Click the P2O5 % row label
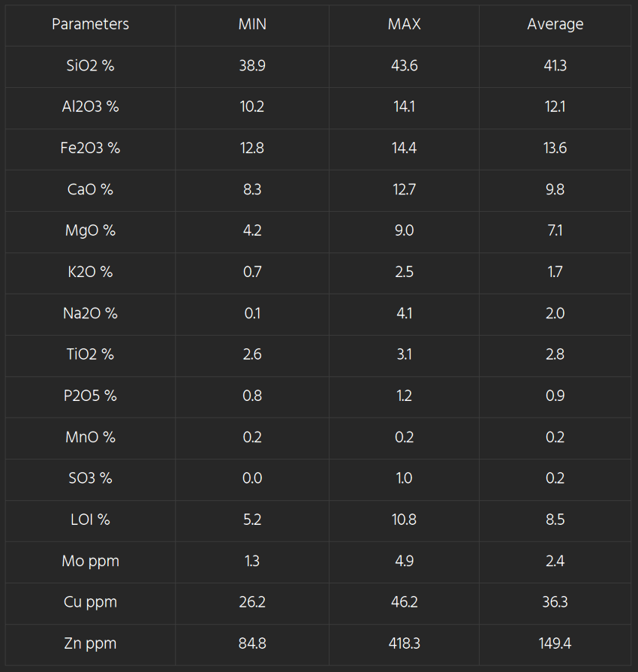This screenshot has height=672, width=638. click(90, 396)
